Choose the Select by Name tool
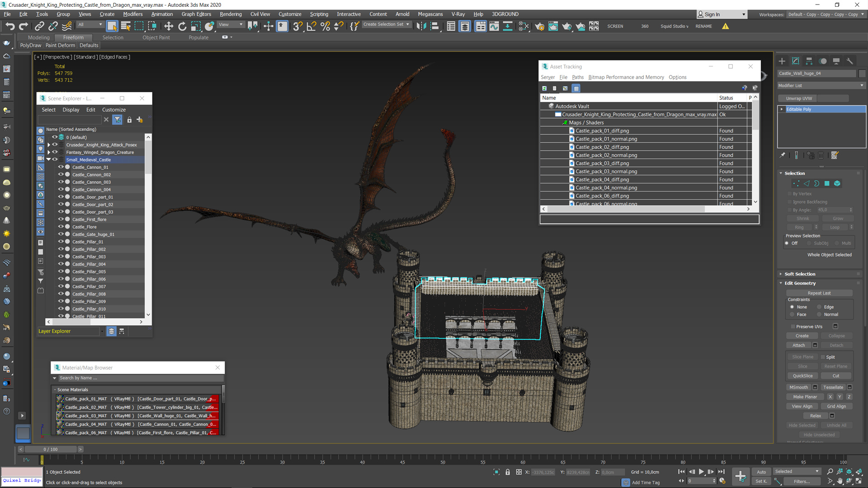This screenshot has width=868, height=488. click(x=126, y=26)
